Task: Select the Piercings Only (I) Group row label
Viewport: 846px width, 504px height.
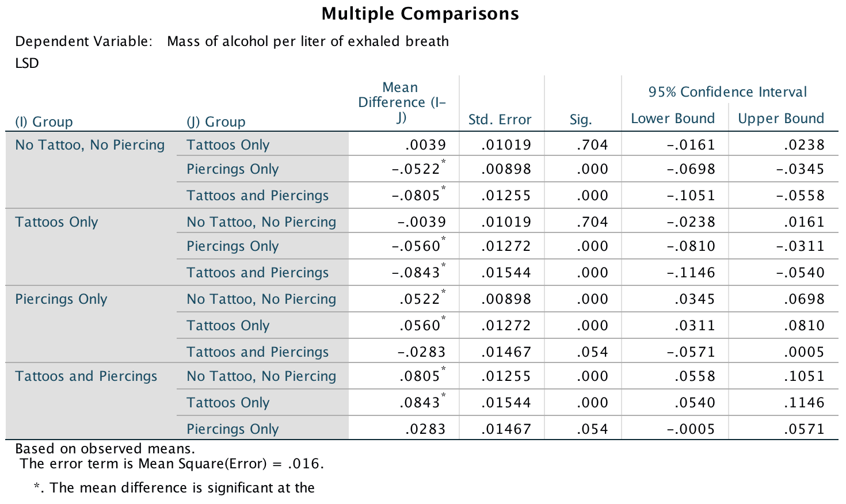Action: click(61, 299)
